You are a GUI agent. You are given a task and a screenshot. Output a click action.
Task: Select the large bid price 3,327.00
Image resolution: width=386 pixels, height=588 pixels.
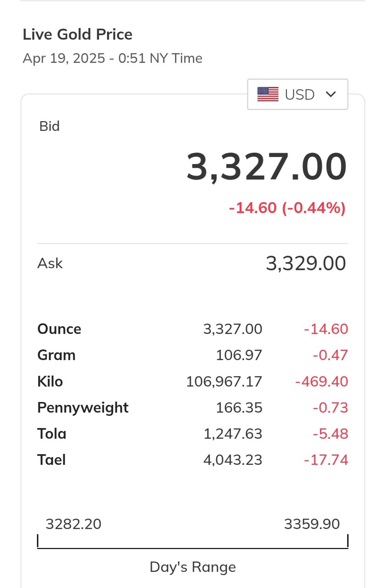click(x=266, y=167)
